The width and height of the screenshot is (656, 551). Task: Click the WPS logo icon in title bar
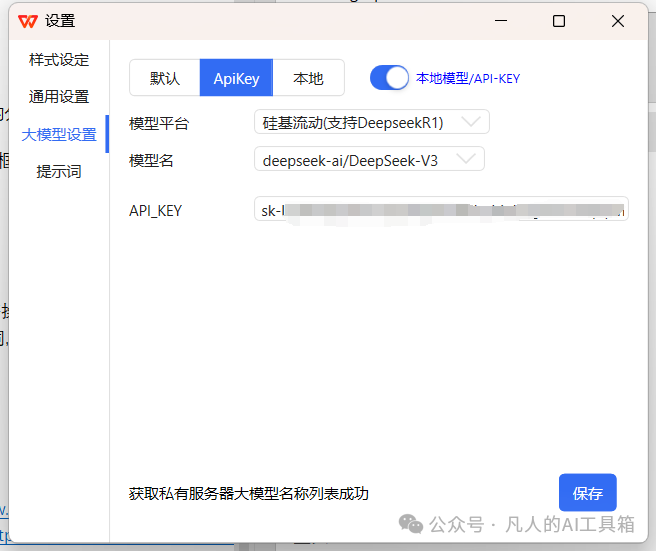pyautogui.click(x=28, y=21)
